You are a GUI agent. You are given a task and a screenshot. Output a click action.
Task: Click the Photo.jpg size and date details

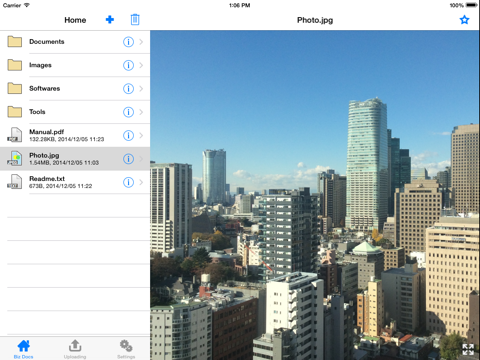click(x=64, y=162)
